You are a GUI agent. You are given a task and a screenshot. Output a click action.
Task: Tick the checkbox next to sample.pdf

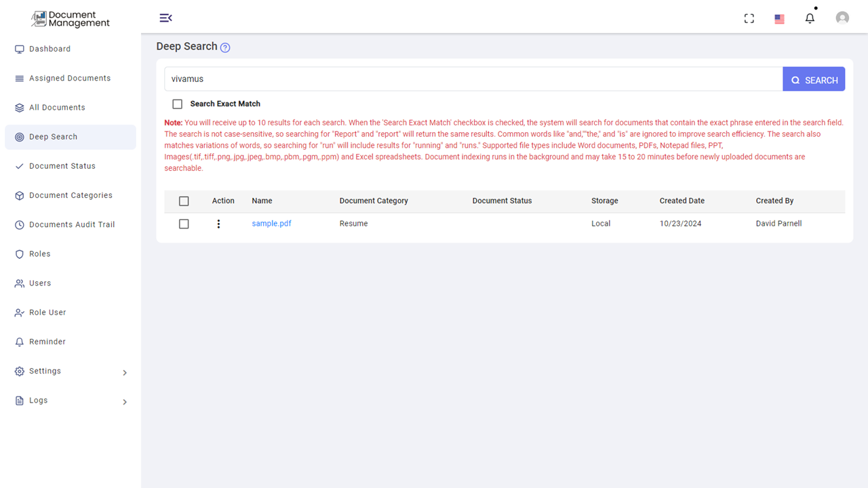pyautogui.click(x=184, y=224)
